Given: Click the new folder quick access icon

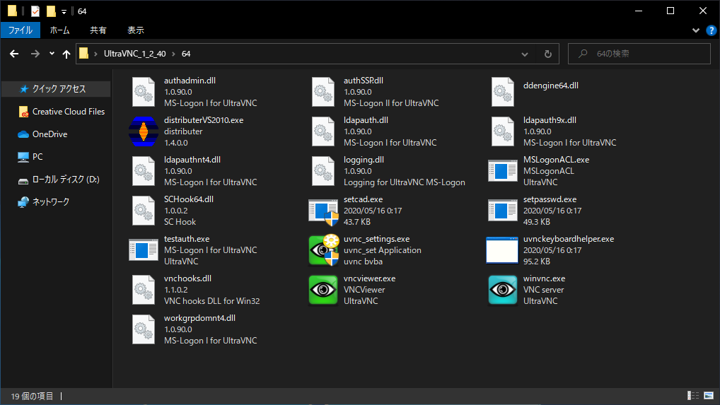Looking at the screenshot, I should tap(51, 11).
